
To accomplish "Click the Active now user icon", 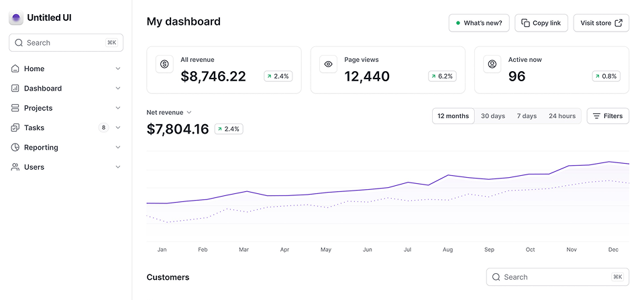I will pos(492,64).
